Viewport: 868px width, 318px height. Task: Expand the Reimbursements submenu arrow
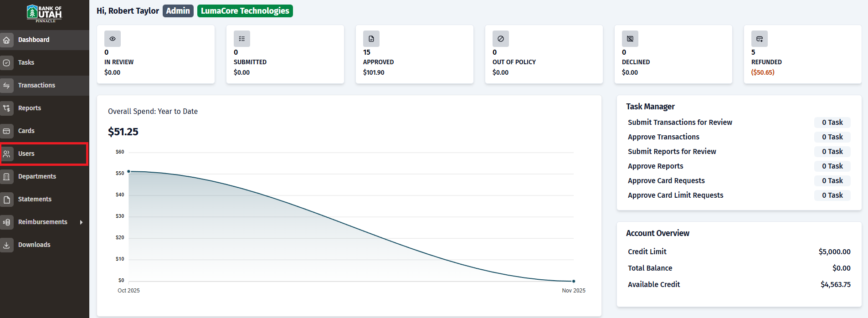pyautogui.click(x=81, y=222)
